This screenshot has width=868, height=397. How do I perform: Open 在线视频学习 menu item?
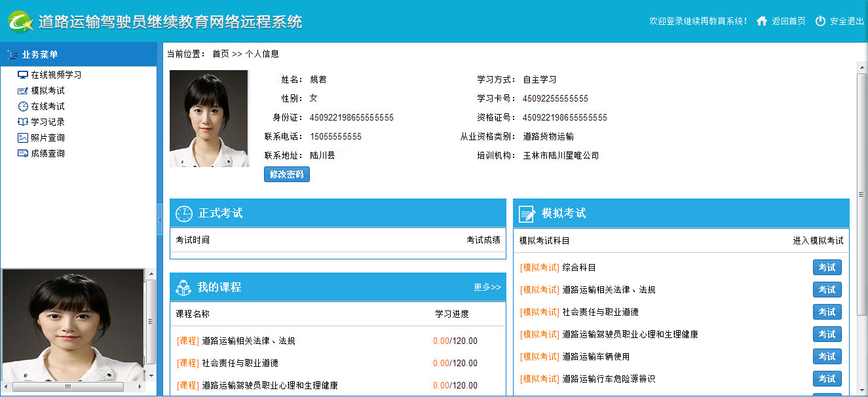pyautogui.click(x=56, y=75)
